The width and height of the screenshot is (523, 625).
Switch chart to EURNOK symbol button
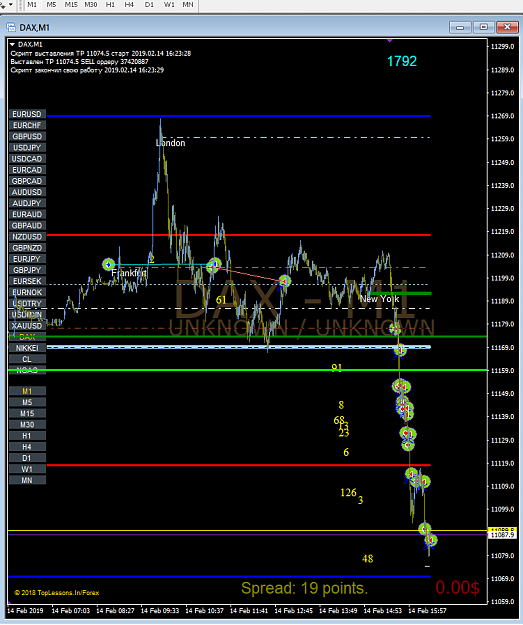click(x=27, y=293)
